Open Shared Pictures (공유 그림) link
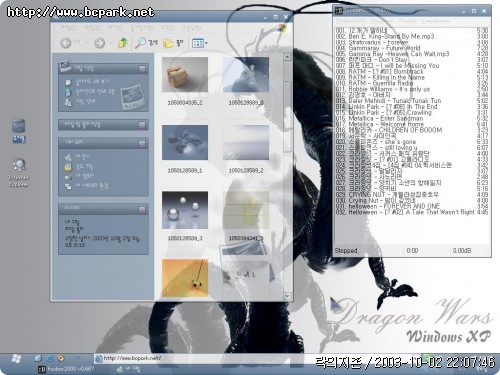Viewport: 500px width, 375px height. point(84,166)
